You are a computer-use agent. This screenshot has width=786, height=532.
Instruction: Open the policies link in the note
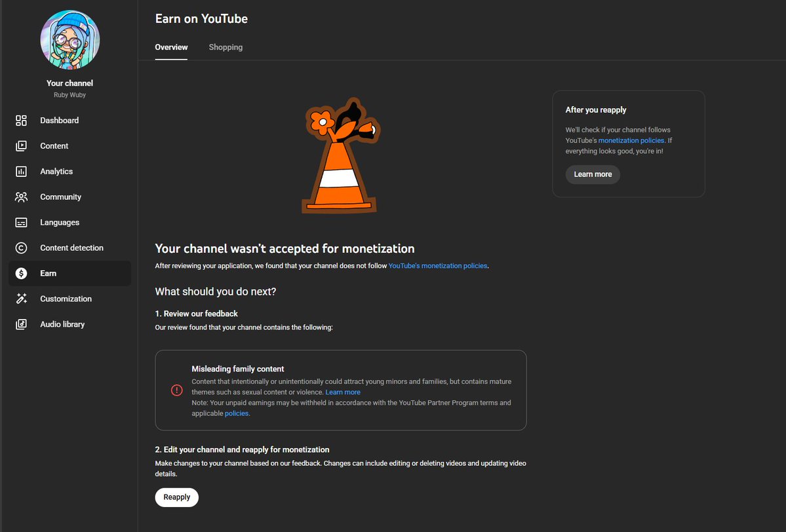coord(237,414)
